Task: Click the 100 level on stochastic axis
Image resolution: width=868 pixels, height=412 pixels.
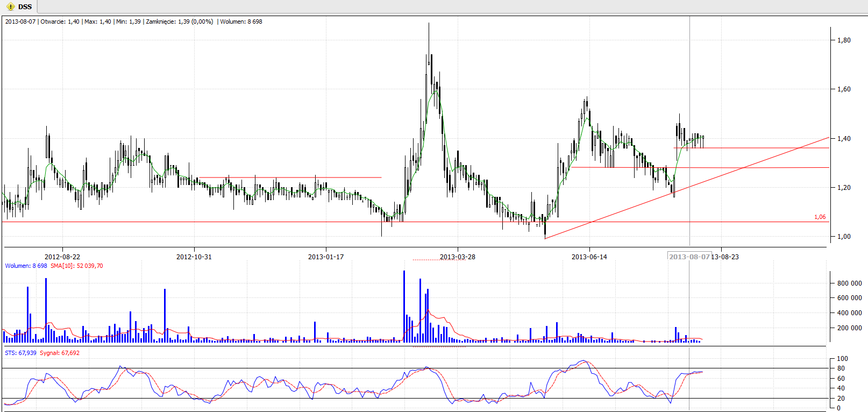Action: pyautogui.click(x=842, y=359)
